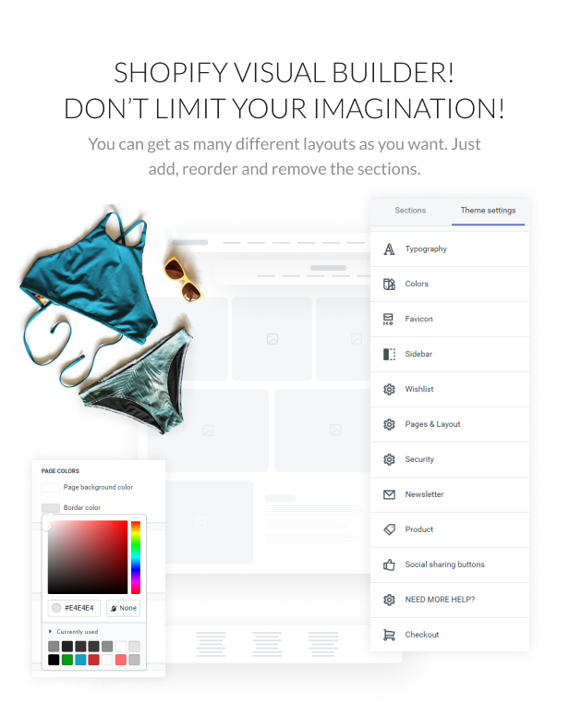Screen dimensions: 569x728
Task: Open the Sidebar layout icon
Action: tap(389, 354)
